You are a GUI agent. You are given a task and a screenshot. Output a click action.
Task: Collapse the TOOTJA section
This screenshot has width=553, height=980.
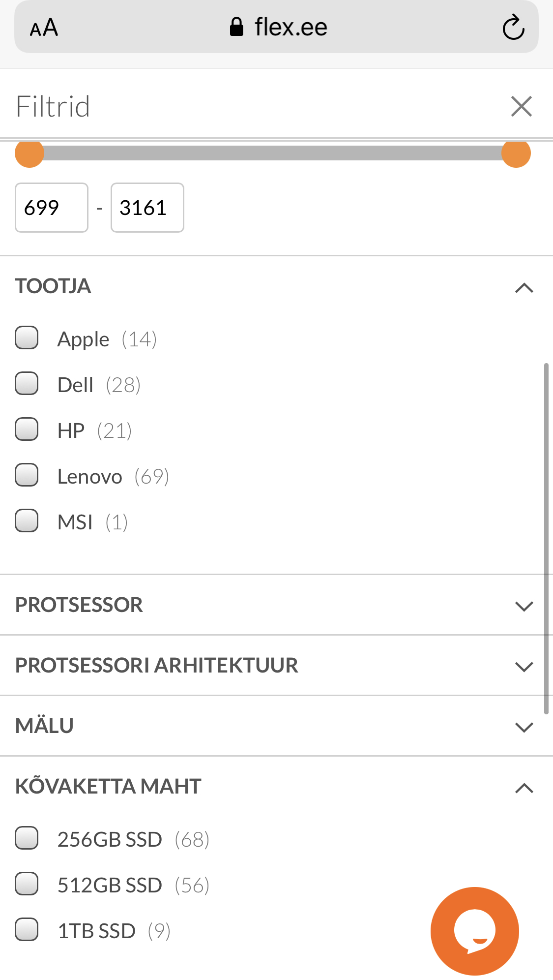(x=524, y=287)
